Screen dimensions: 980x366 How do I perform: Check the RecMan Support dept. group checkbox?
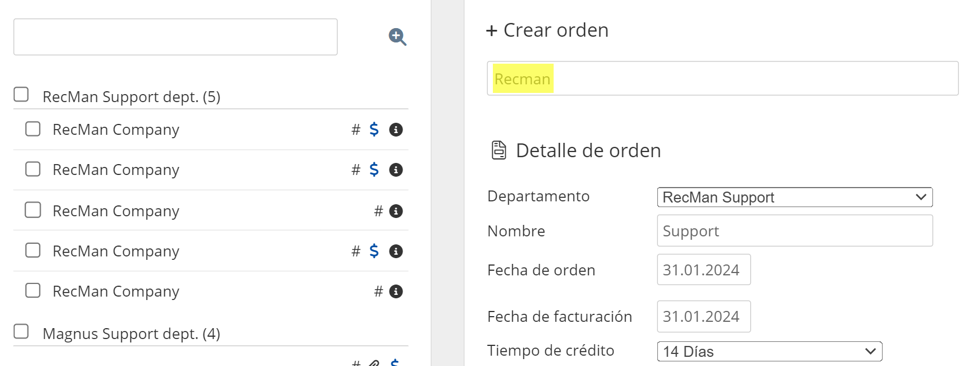pos(21,94)
